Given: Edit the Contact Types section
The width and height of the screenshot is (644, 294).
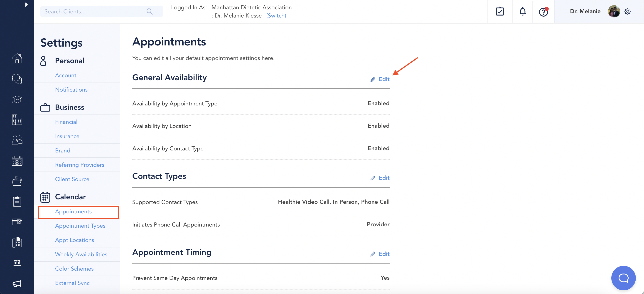Looking at the screenshot, I should (380, 178).
